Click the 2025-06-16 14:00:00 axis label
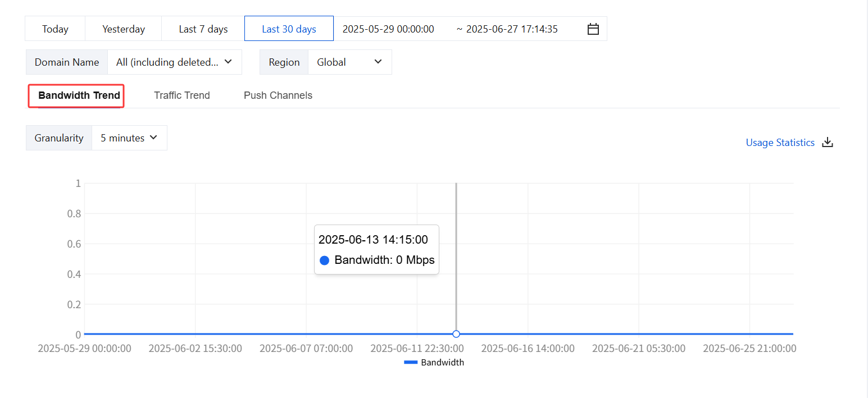 (x=528, y=349)
